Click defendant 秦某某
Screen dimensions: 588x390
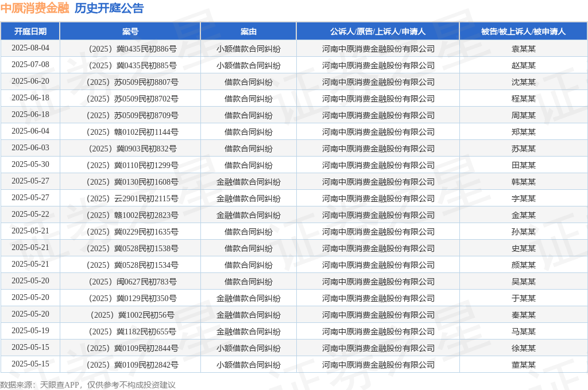pos(524,315)
